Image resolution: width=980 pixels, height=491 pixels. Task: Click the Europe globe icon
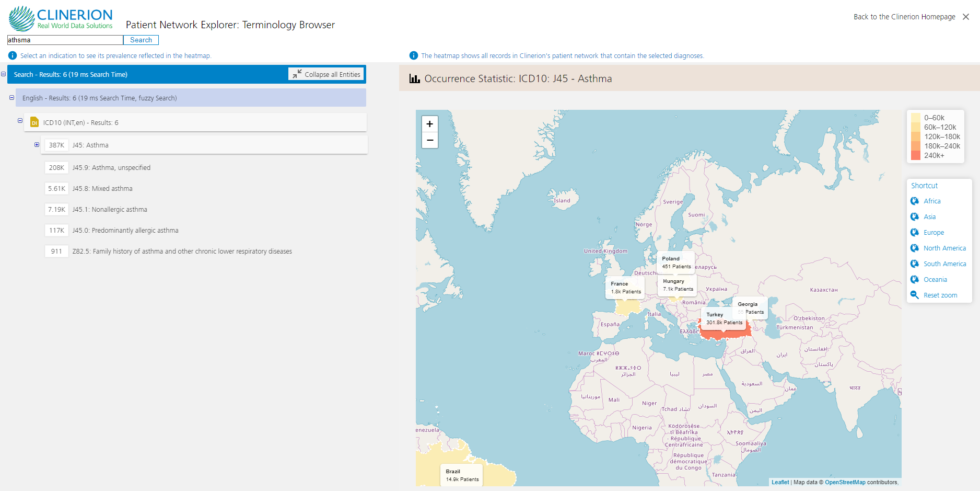point(915,232)
